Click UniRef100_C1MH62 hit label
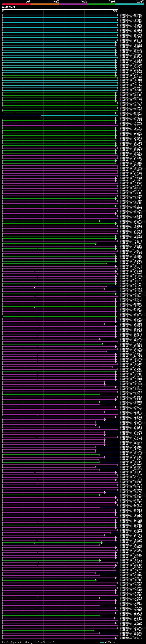Screen dimensions: 146x644 click(x=131, y=108)
